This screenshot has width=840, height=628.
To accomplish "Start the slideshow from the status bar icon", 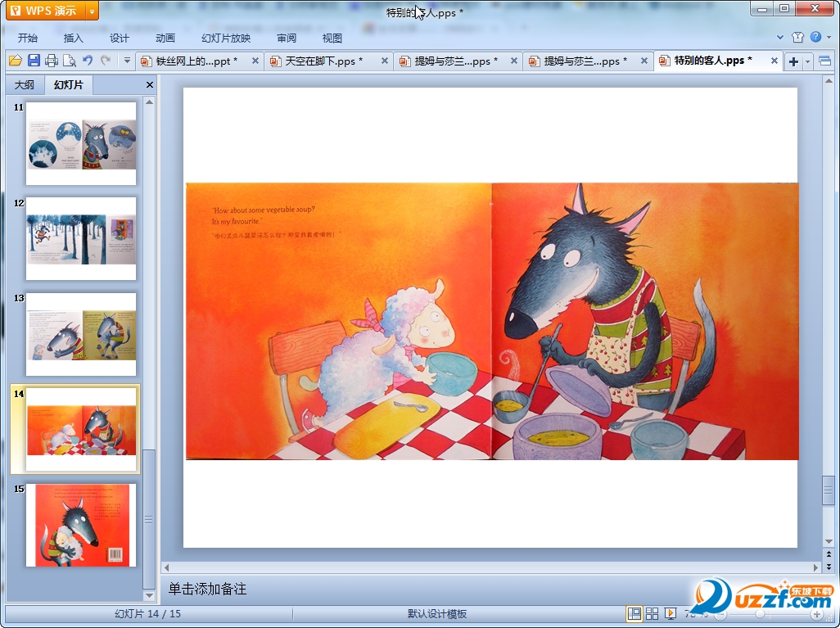I will coord(670,613).
